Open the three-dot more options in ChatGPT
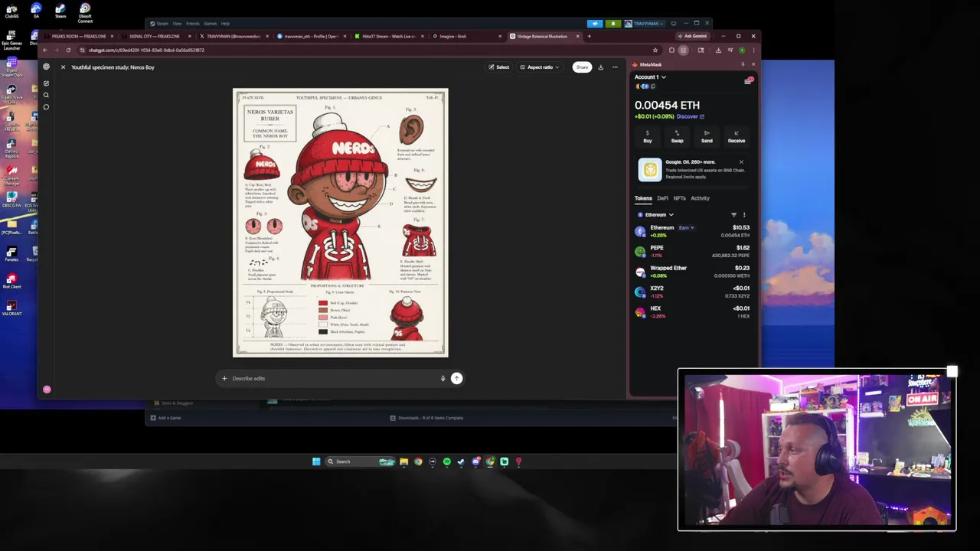This screenshot has width=980, height=551. click(x=615, y=67)
